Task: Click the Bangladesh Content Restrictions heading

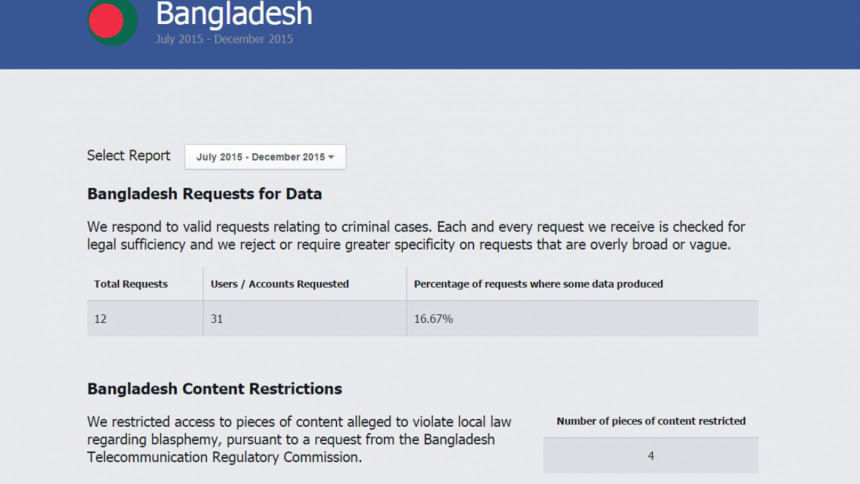Action: coord(214,389)
